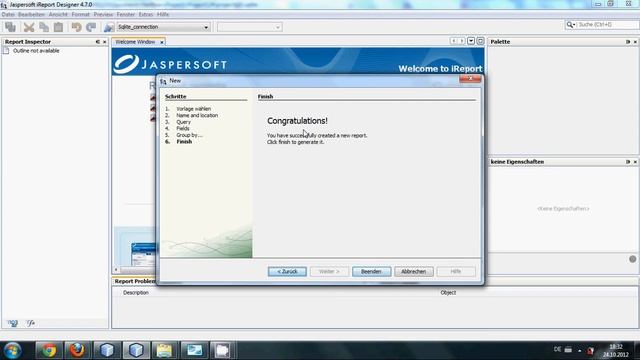
Task: Close the keine Eigenschaften panel
Action: pos(635,162)
